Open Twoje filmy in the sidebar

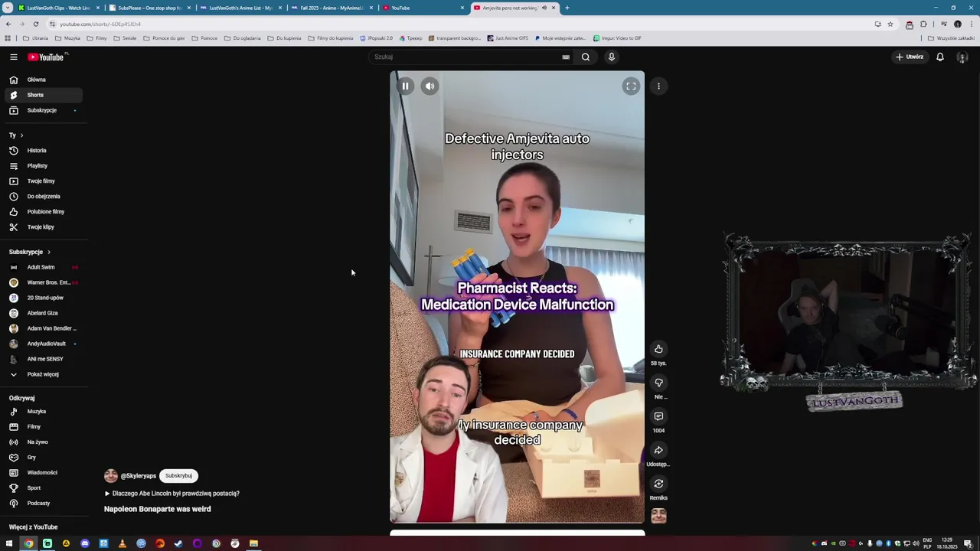43,181
